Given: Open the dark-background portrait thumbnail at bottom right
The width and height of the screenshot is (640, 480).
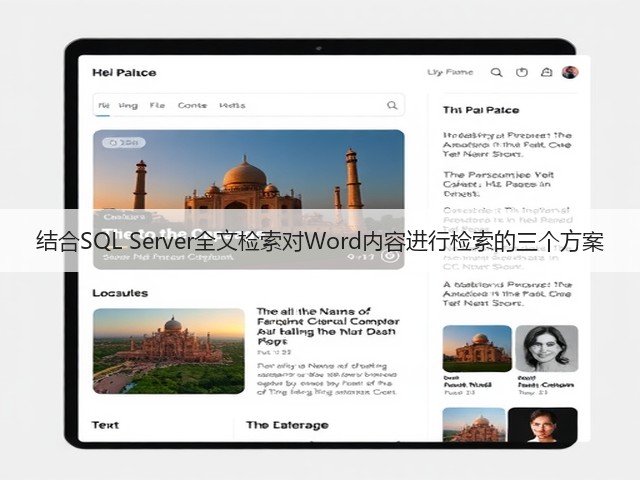Looking at the screenshot, I should [542, 424].
